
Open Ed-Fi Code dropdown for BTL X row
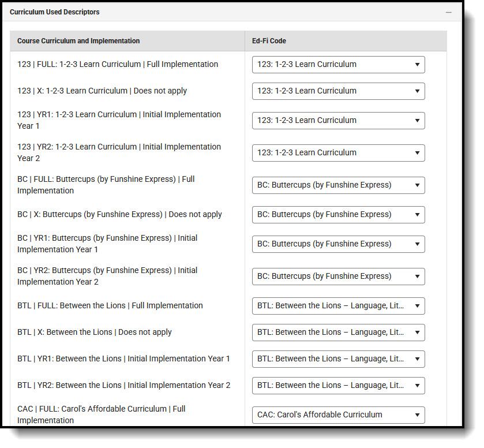(x=338, y=333)
